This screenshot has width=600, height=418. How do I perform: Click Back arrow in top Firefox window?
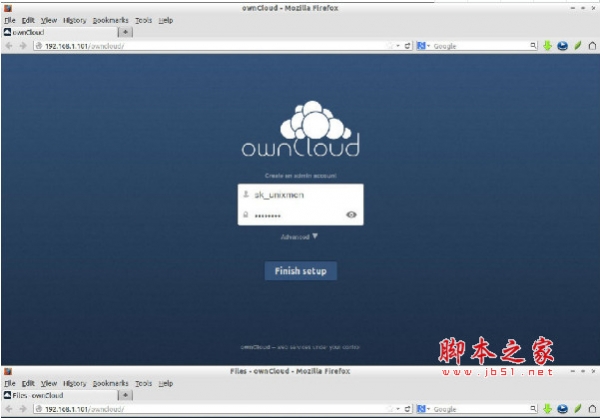click(x=9, y=46)
